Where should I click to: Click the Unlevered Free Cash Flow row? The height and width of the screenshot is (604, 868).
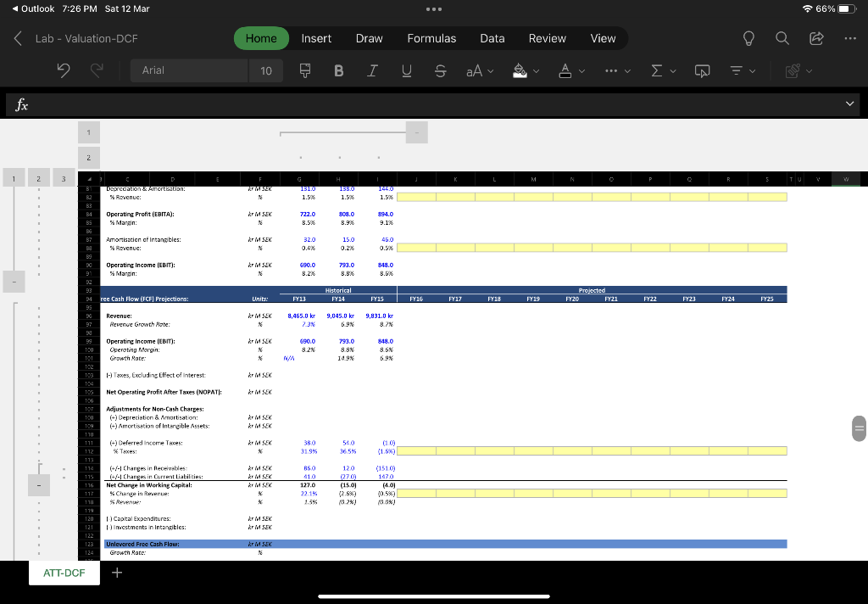coord(446,544)
